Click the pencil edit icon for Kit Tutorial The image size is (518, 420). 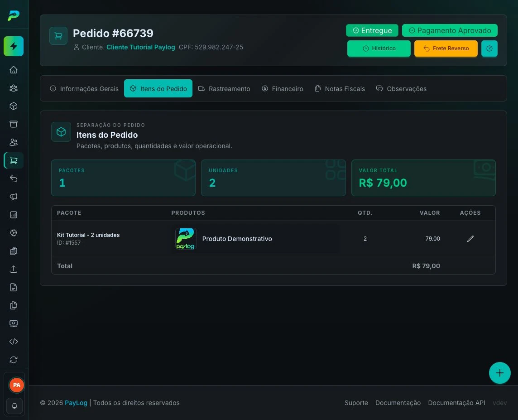pos(470,239)
